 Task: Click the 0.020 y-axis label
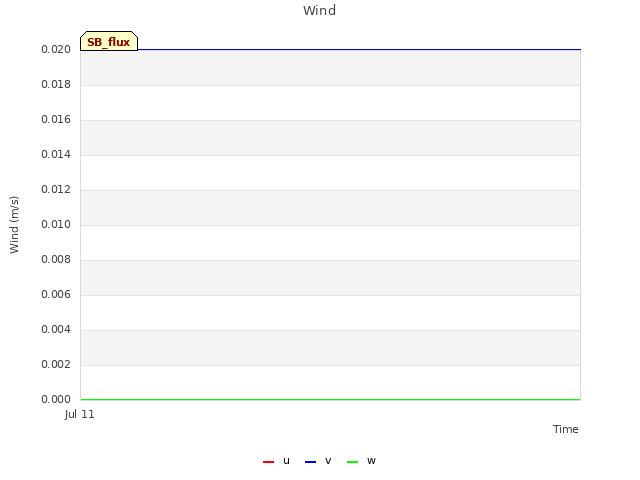tap(56, 49)
